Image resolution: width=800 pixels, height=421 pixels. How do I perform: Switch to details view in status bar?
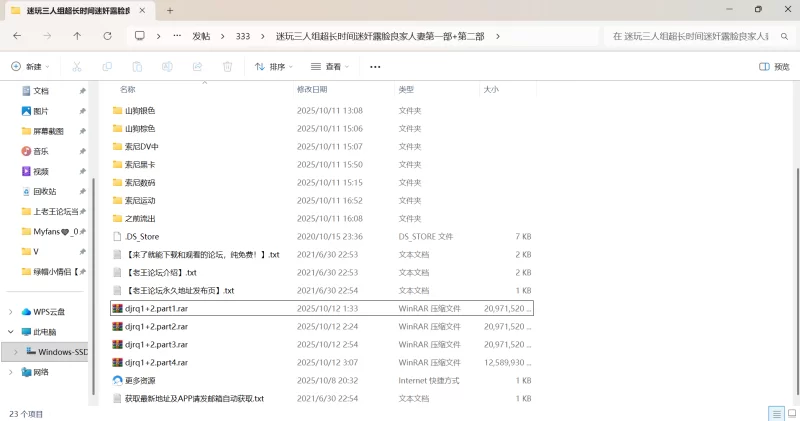(x=775, y=413)
